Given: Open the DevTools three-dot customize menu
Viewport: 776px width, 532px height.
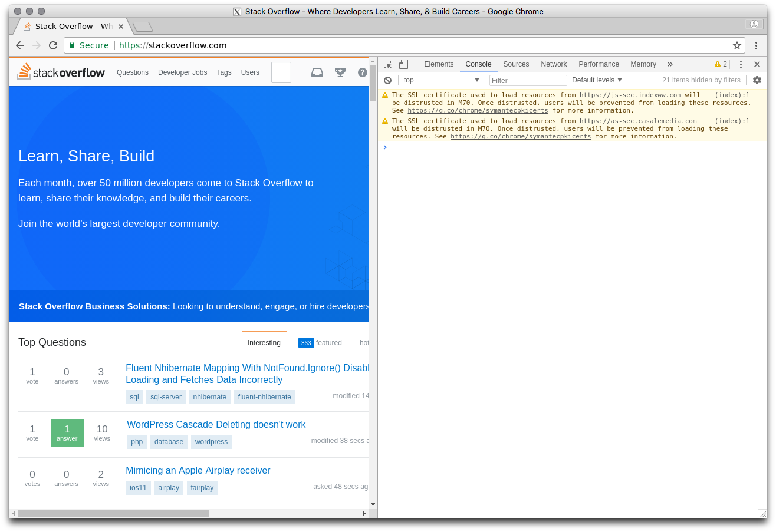Looking at the screenshot, I should click(741, 64).
